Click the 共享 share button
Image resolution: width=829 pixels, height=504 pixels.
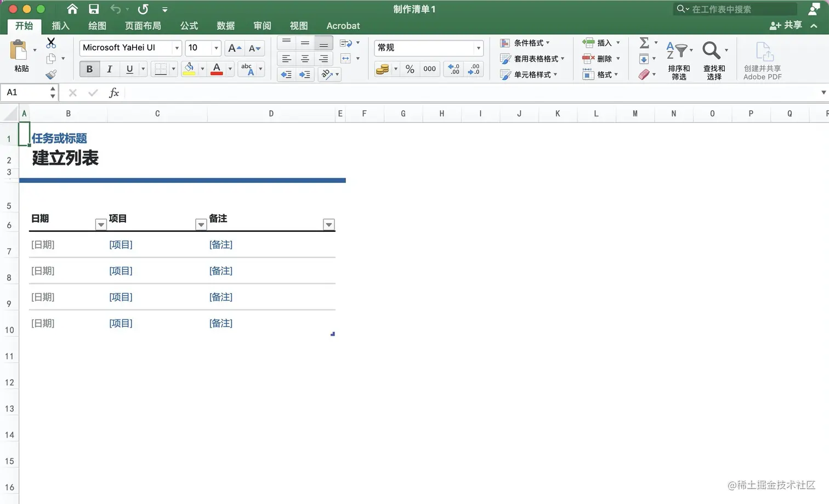pos(786,25)
